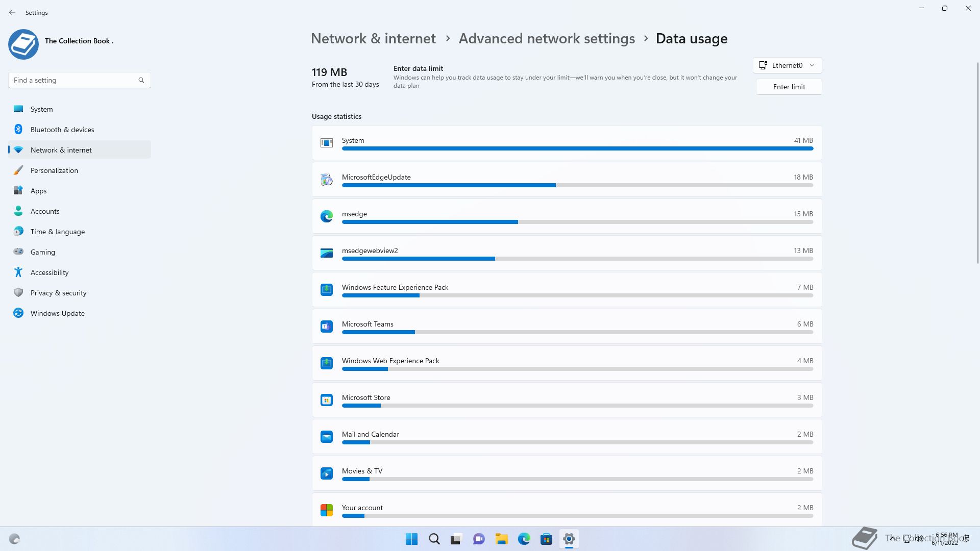Click the Ethernet adapter icon in the dropdown

click(763, 65)
